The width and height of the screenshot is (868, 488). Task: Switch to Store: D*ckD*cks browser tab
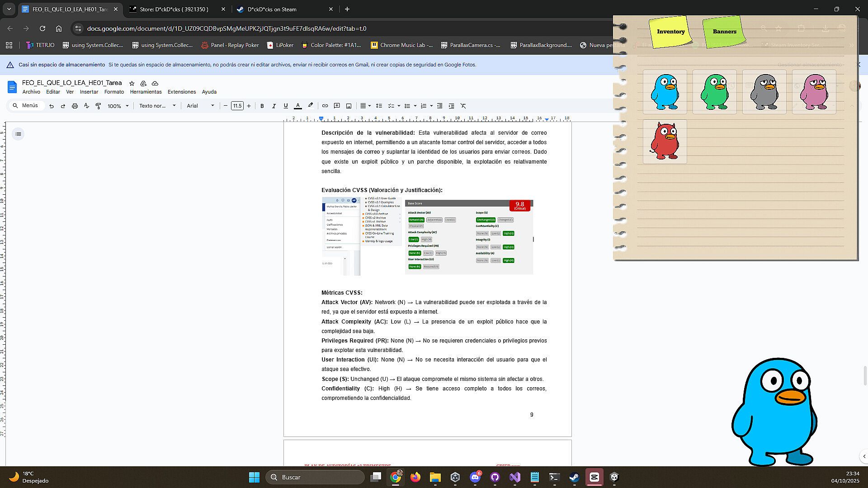click(174, 9)
